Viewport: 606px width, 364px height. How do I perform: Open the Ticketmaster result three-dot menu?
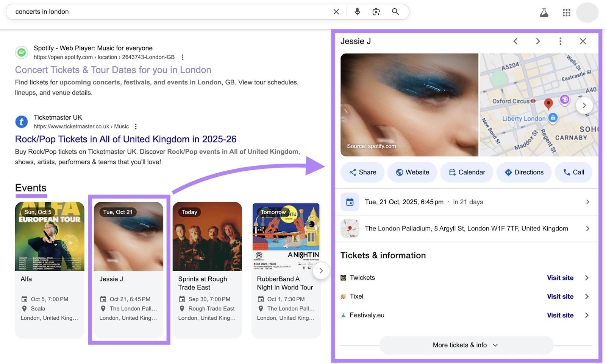point(136,126)
